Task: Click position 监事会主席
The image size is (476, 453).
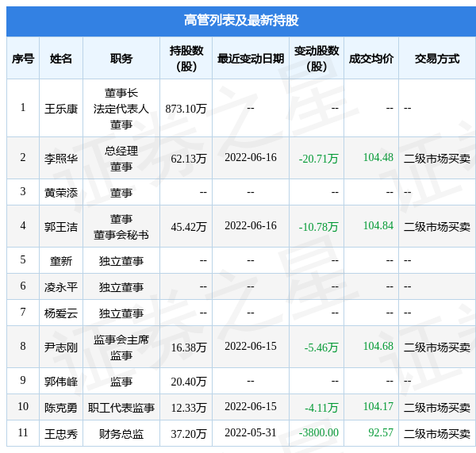Action: [121, 340]
